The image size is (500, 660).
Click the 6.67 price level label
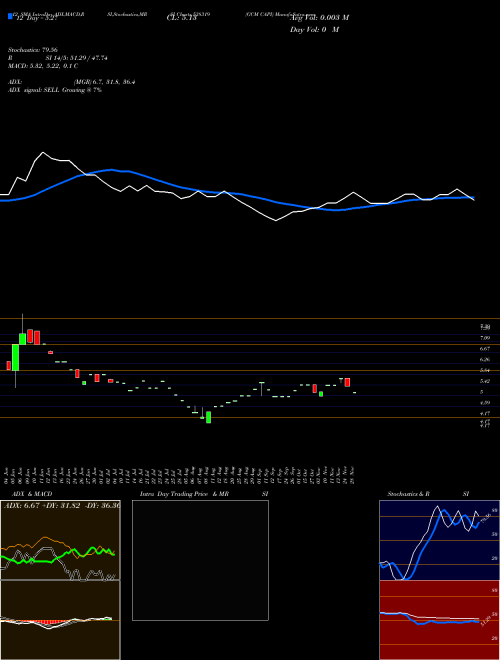pos(484,349)
